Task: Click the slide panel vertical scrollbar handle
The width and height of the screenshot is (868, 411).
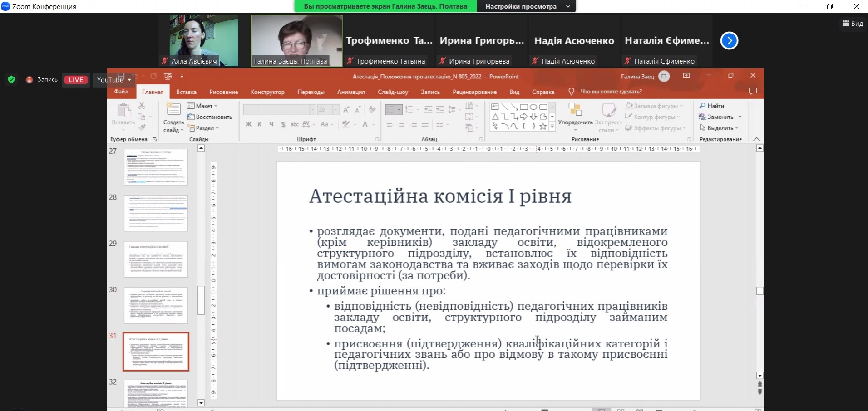Action: pos(201,300)
